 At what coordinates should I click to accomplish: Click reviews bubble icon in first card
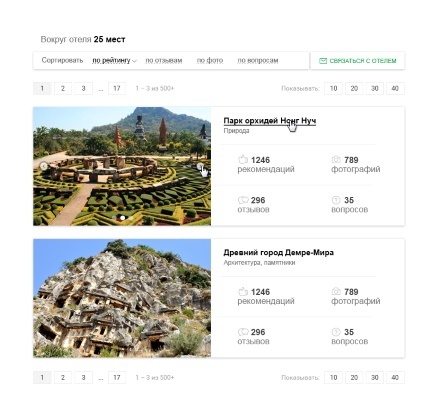[243, 200]
